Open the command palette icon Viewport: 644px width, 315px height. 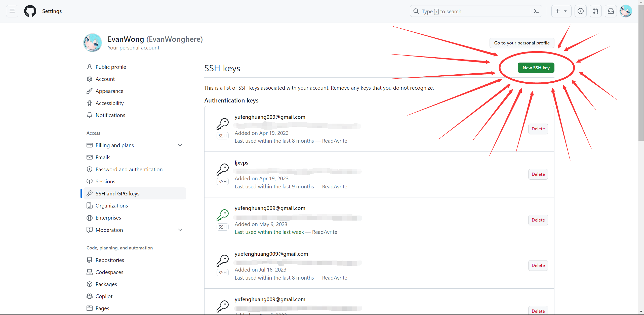pos(536,11)
